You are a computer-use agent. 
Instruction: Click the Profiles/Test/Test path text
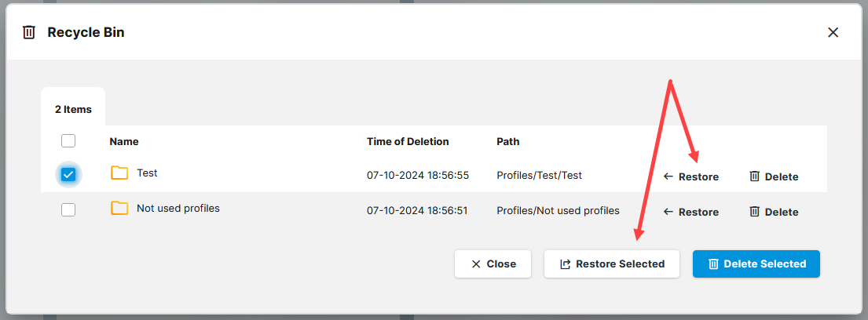(540, 176)
